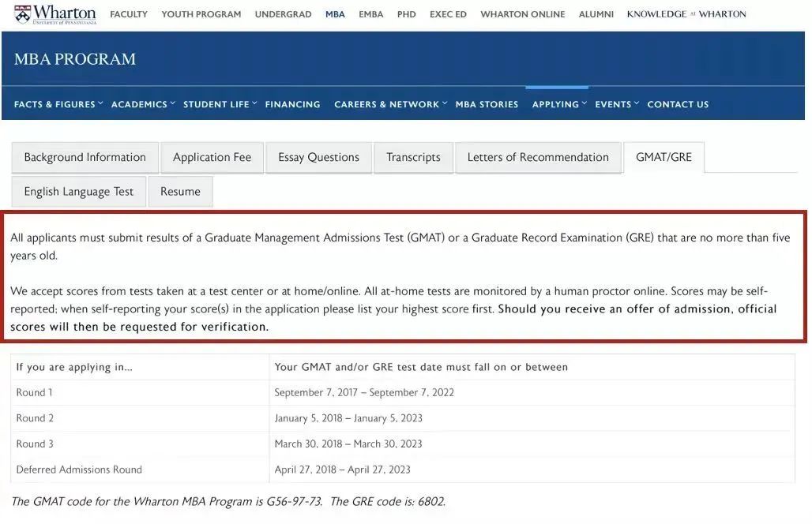This screenshot has width=812, height=524.
Task: Switch to the Transcripts tab
Action: pos(413,157)
